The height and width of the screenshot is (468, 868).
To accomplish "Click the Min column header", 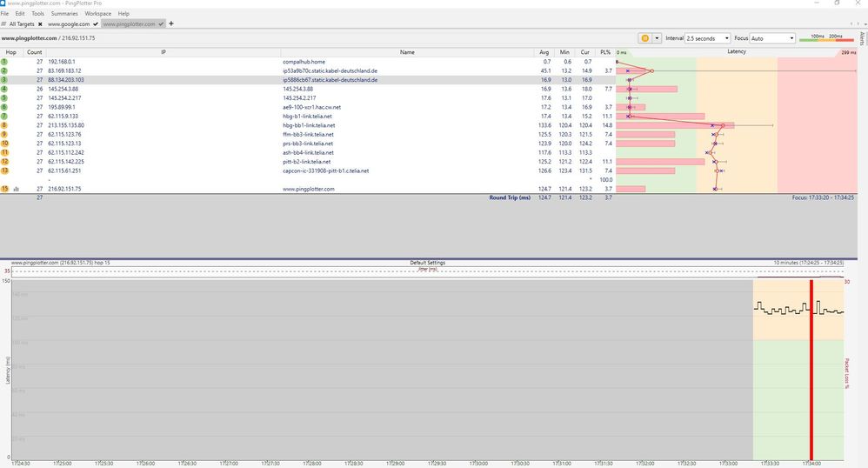I will pyautogui.click(x=564, y=52).
